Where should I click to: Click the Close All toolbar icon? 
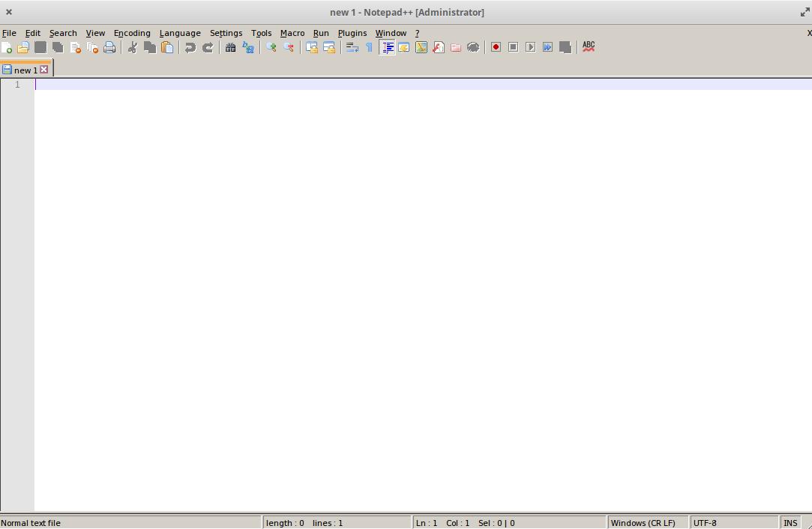click(x=93, y=48)
